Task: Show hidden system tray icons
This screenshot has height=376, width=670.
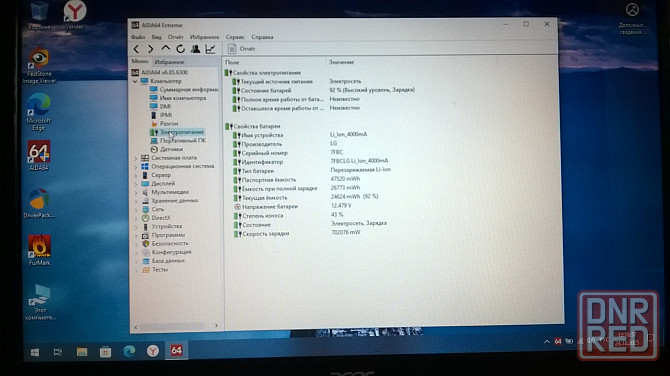Action: coord(547,341)
